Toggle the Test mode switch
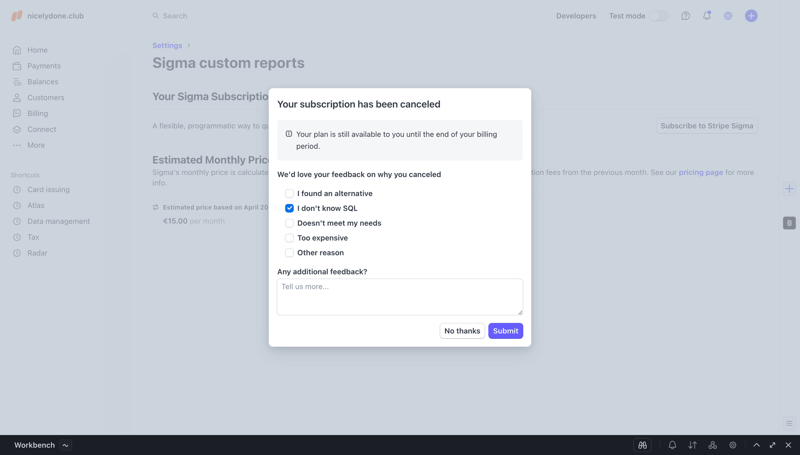 point(658,16)
